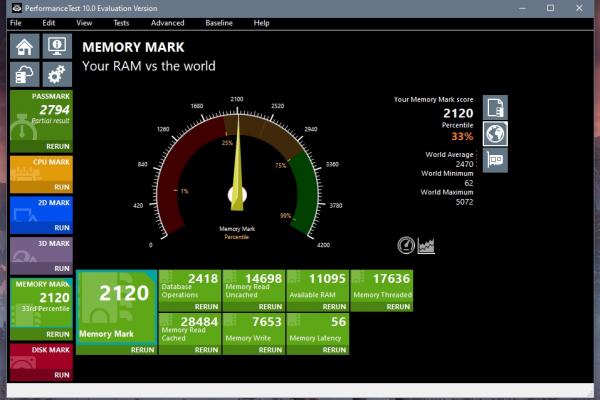Select the PassMark 2794 score tile
This screenshot has width=600, height=400.
click(x=41, y=116)
